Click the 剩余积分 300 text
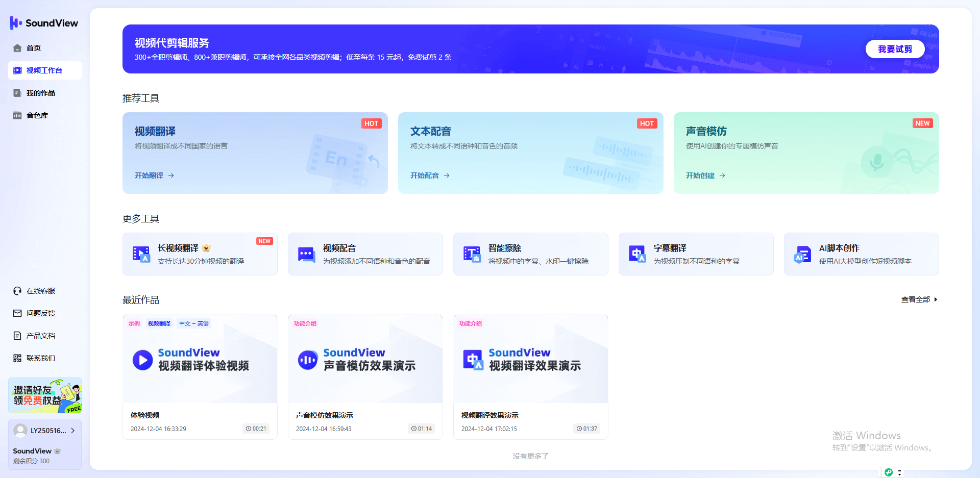Viewport: 980px width, 478px height. coord(31,461)
